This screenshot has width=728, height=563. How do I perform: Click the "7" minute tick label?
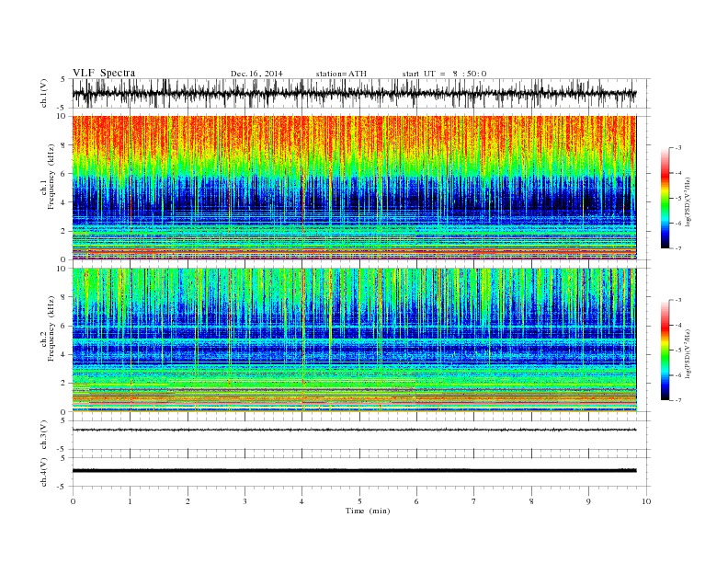click(474, 501)
